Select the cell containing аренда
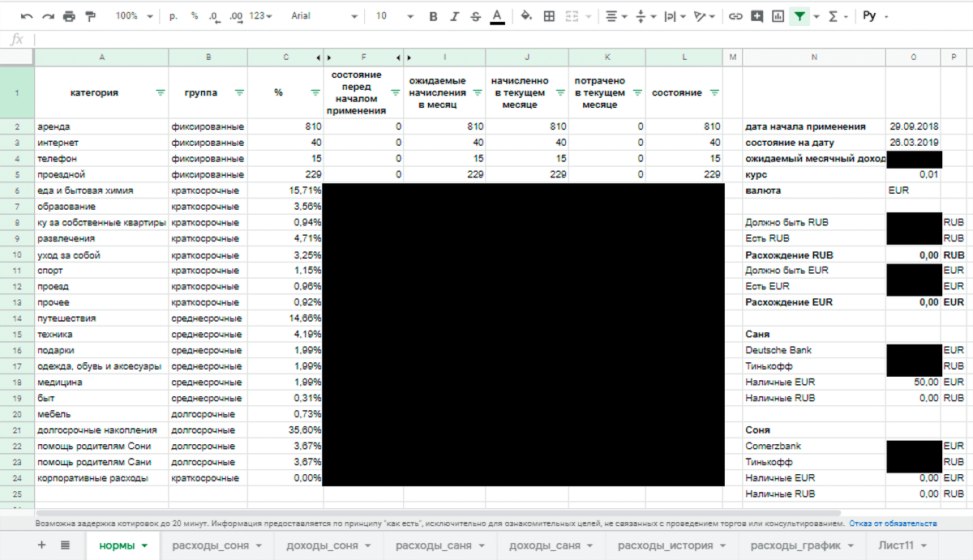The width and height of the screenshot is (973, 560). pyautogui.click(x=101, y=126)
